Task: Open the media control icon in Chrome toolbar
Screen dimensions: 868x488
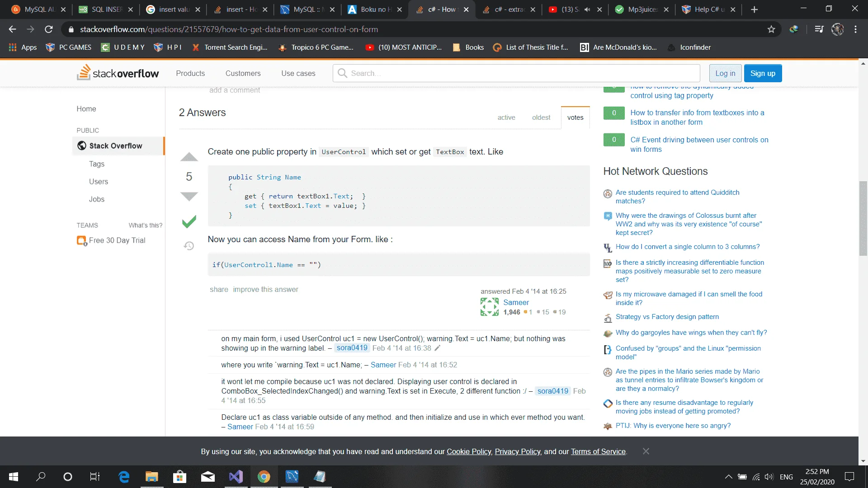Action: 819,29
